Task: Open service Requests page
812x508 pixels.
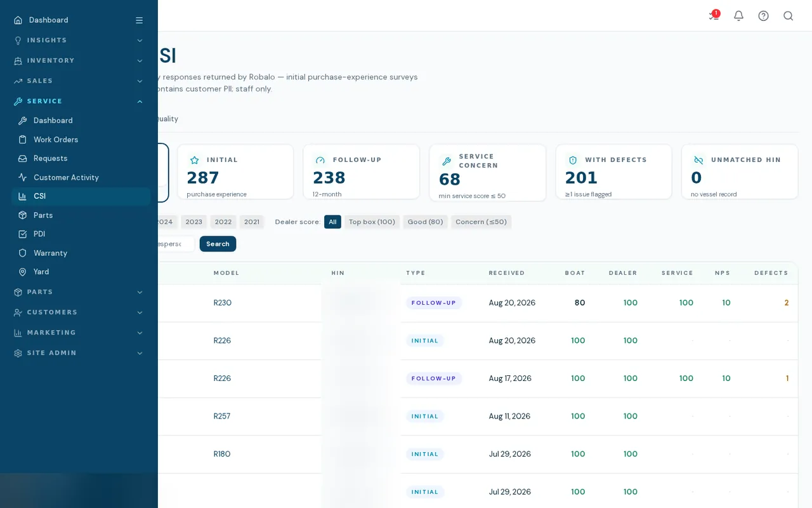Action: (81, 159)
